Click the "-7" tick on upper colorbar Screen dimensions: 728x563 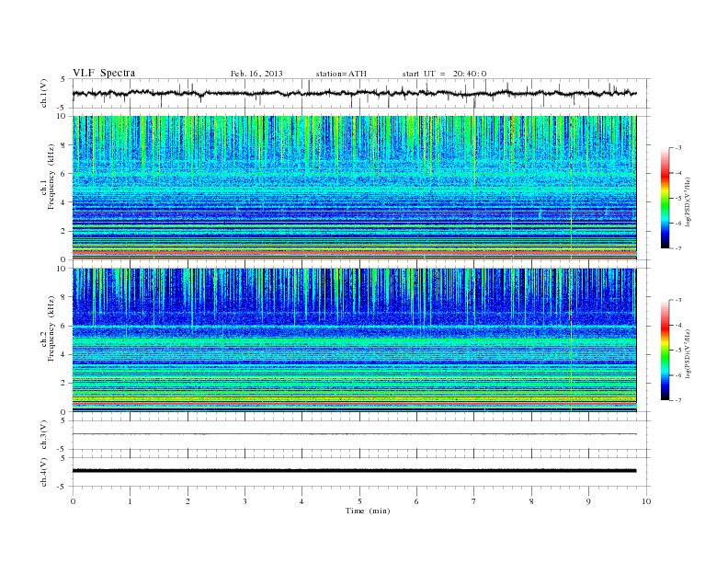tap(678, 248)
